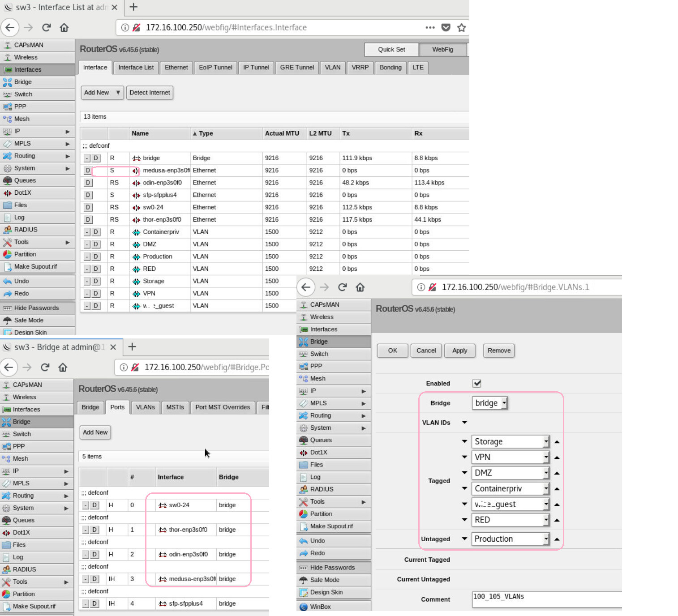Image resolution: width=678 pixels, height=616 pixels.
Task: Open WinBox in the Bridge VLANs window
Action: coord(334,607)
